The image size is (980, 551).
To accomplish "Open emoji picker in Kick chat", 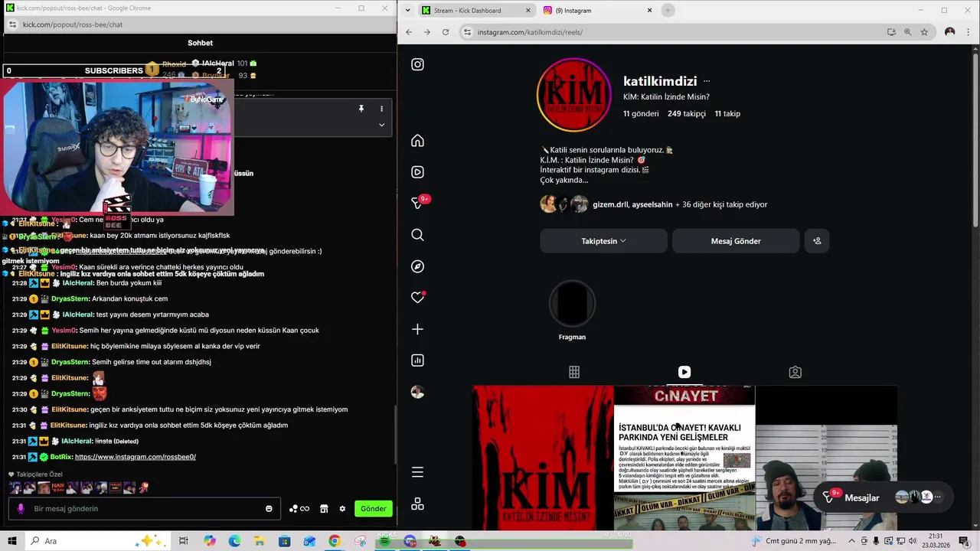I will [269, 509].
